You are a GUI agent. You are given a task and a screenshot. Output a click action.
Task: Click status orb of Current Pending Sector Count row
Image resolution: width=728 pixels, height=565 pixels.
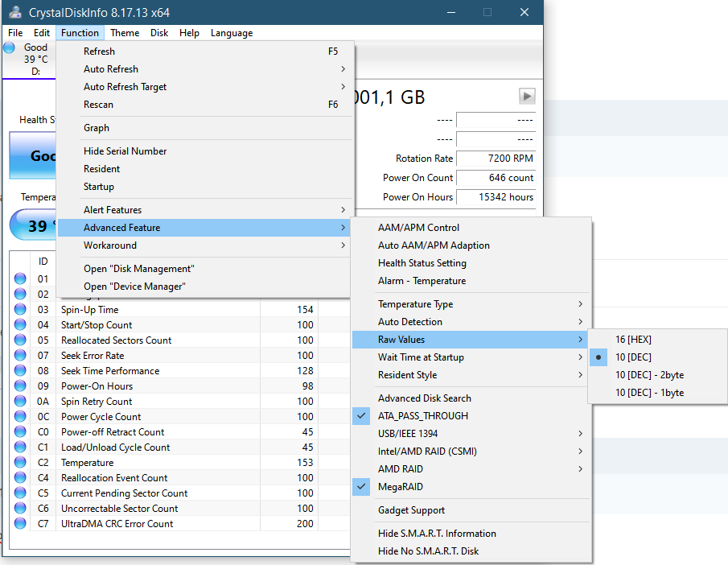tap(20, 493)
